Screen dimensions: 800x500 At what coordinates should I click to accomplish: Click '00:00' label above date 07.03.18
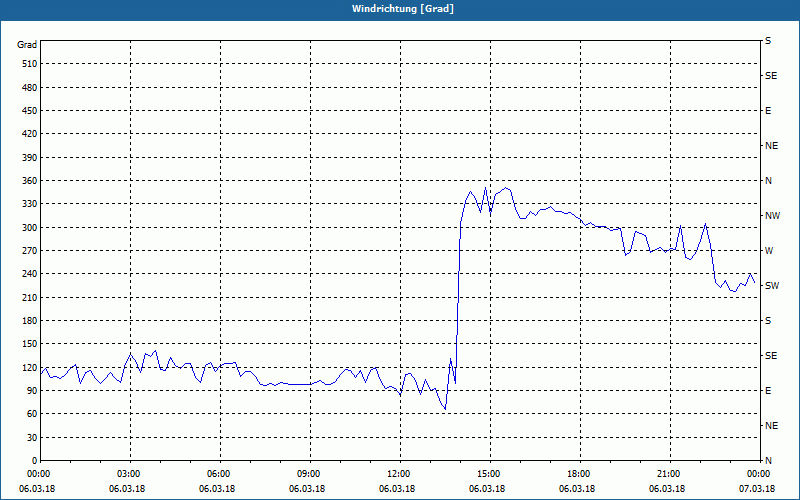(x=759, y=474)
